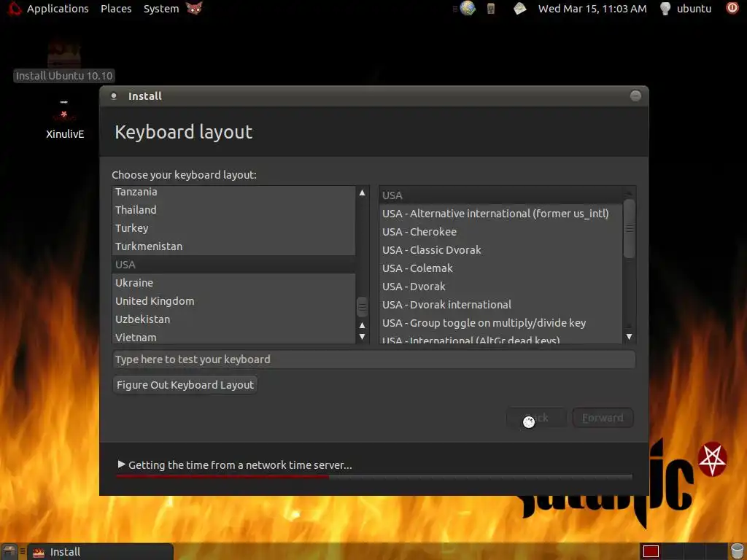Open the Install Ubuntu 10.10 desktop icon

[x=64, y=63]
